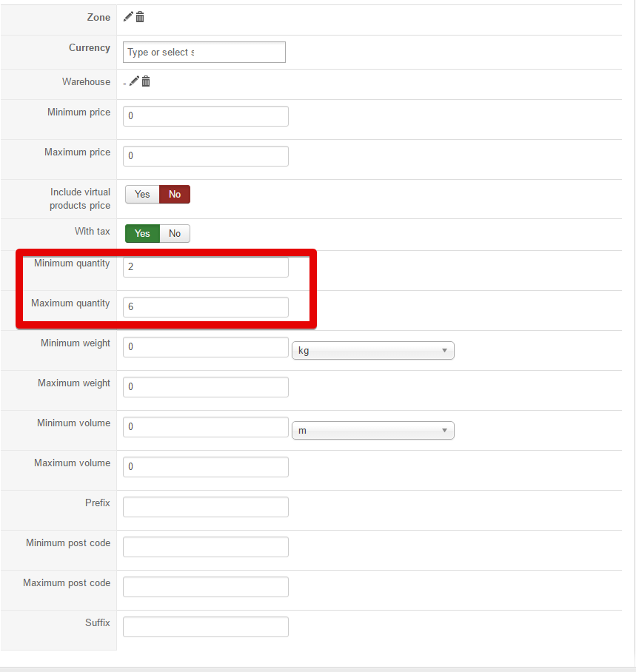Image resolution: width=636 pixels, height=672 pixels.
Task: Click the Warehouse edit pencil icon
Action: [134, 81]
